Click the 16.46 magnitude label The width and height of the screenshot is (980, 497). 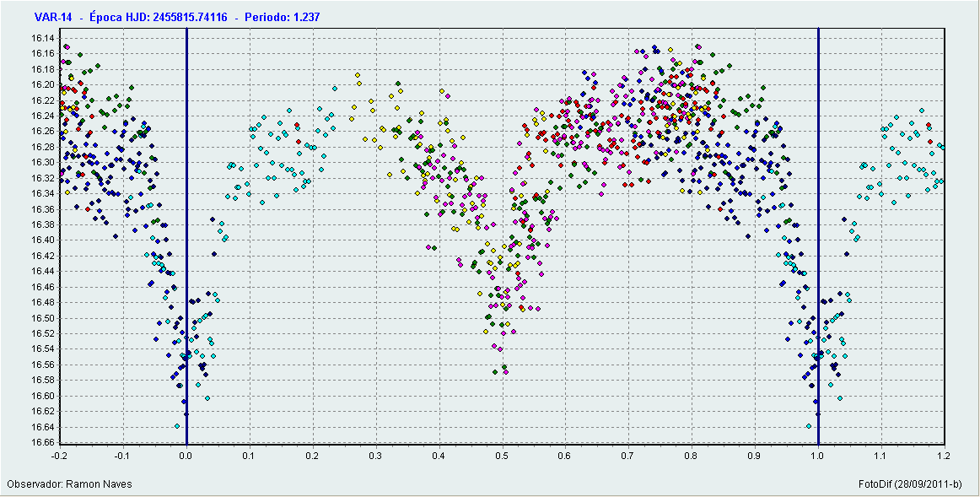(x=42, y=287)
